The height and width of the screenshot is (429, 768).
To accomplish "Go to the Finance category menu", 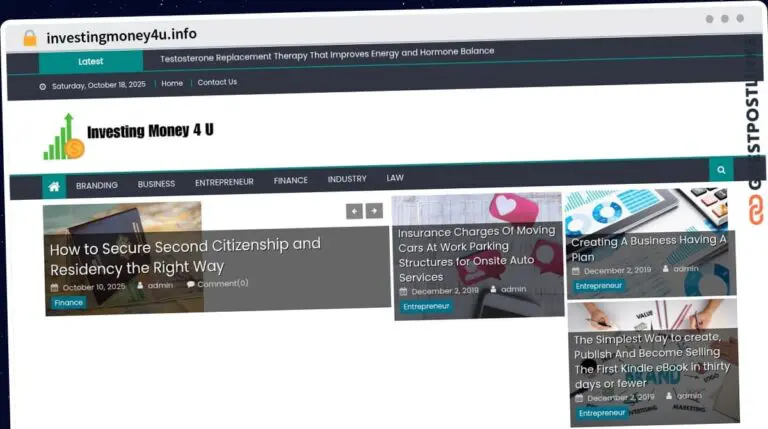I will (x=290, y=181).
